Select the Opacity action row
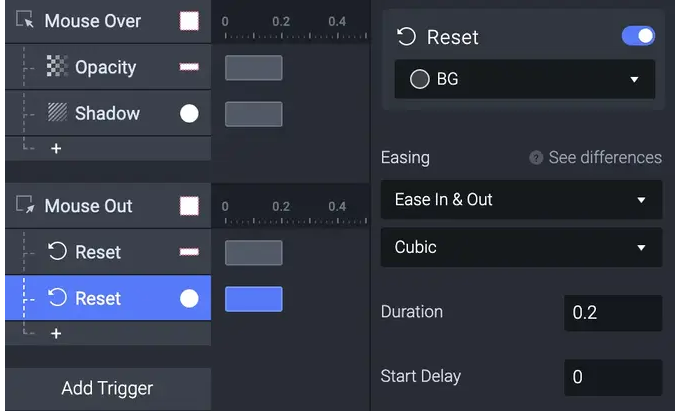This screenshot has width=677, height=415. [x=108, y=67]
